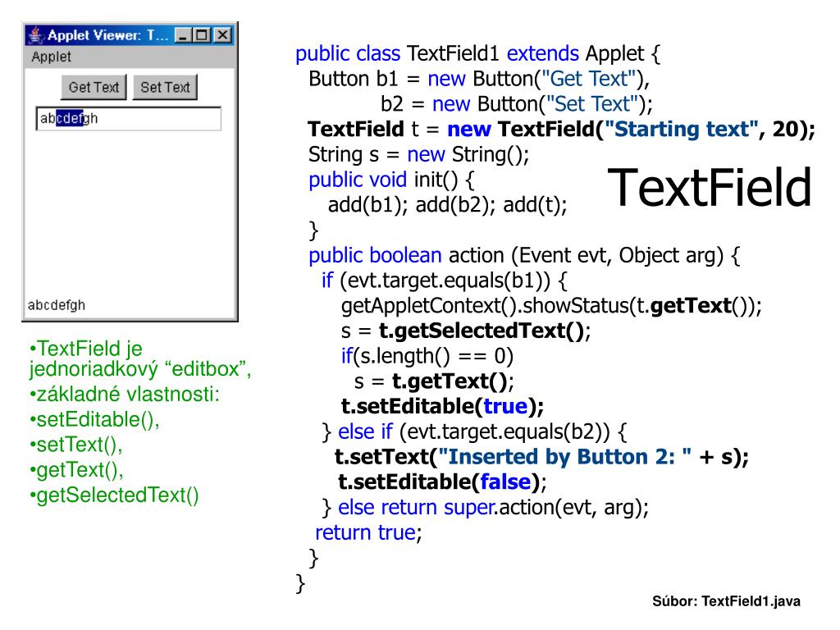Click the 'základné vlastnosti:' bullet
The image size is (840, 630).
(x=125, y=395)
